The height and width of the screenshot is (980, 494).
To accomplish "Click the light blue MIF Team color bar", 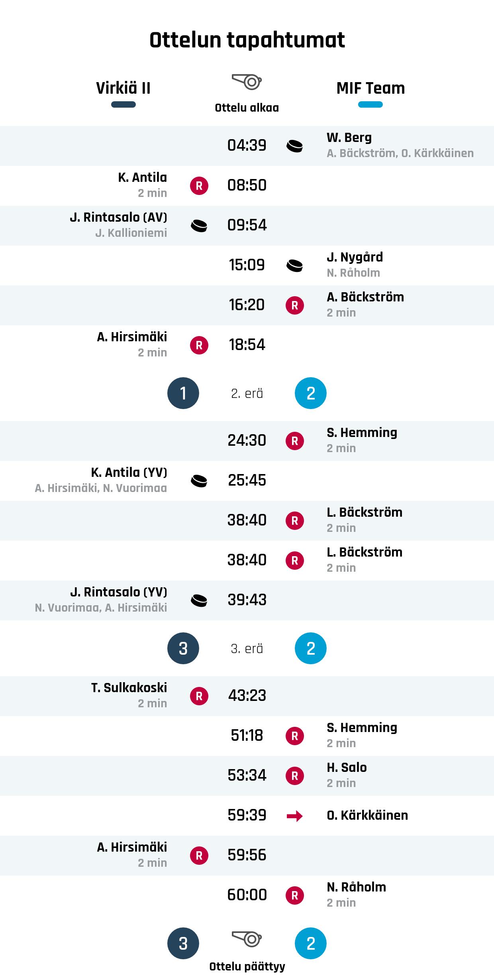I will click(x=370, y=105).
